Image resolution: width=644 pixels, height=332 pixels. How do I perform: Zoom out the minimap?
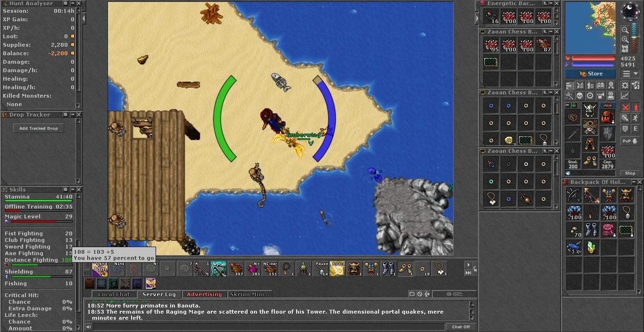[625, 30]
